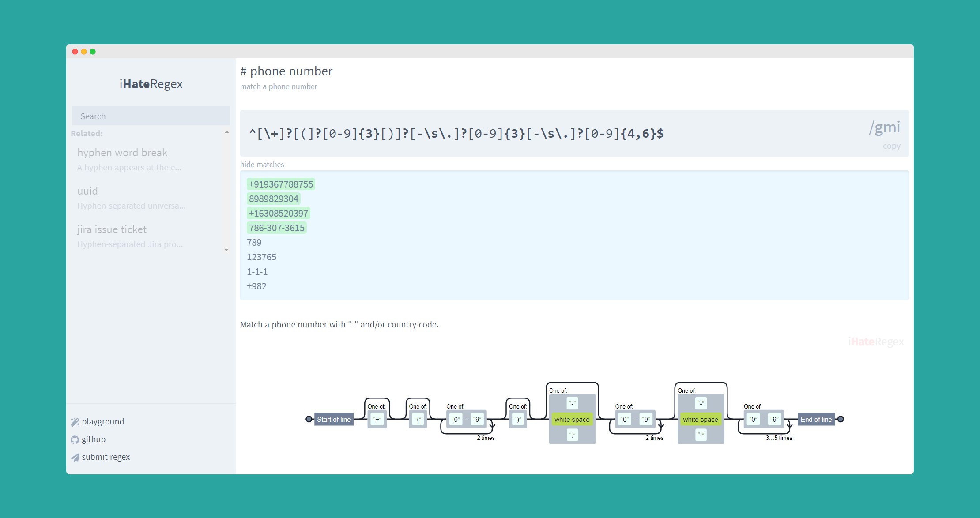Click the iHateRegex logo title
This screenshot has width=980, height=518.
(151, 84)
